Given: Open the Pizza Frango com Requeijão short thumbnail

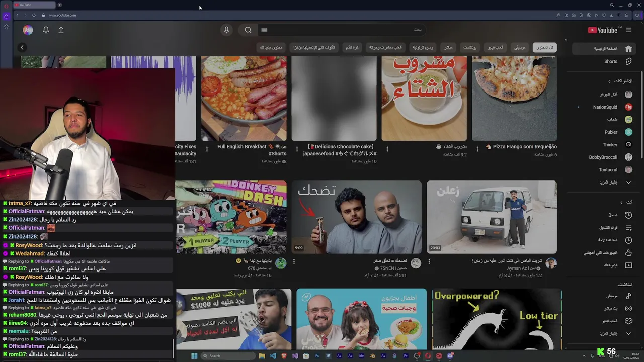Looking at the screenshot, I should [x=514, y=99].
